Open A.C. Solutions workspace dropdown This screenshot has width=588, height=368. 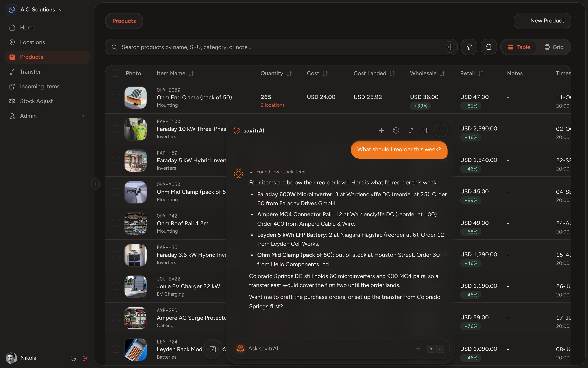click(x=61, y=10)
